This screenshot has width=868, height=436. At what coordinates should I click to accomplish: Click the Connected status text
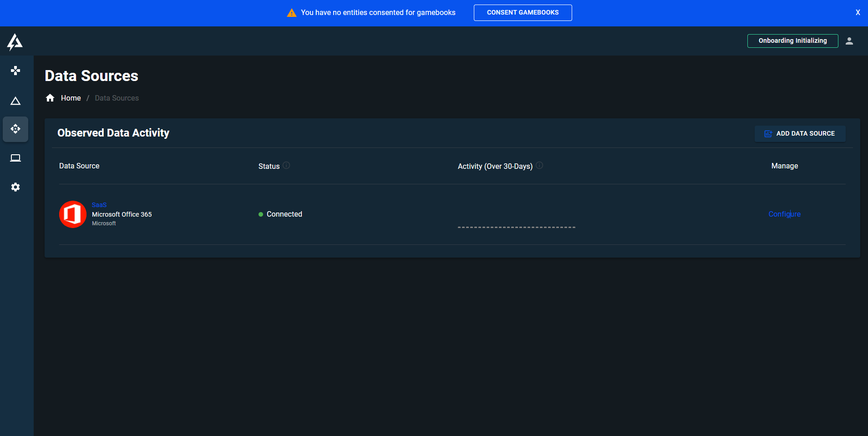(x=284, y=214)
